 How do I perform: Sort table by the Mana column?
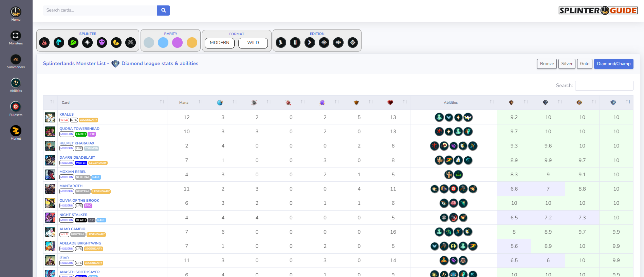[x=186, y=102]
